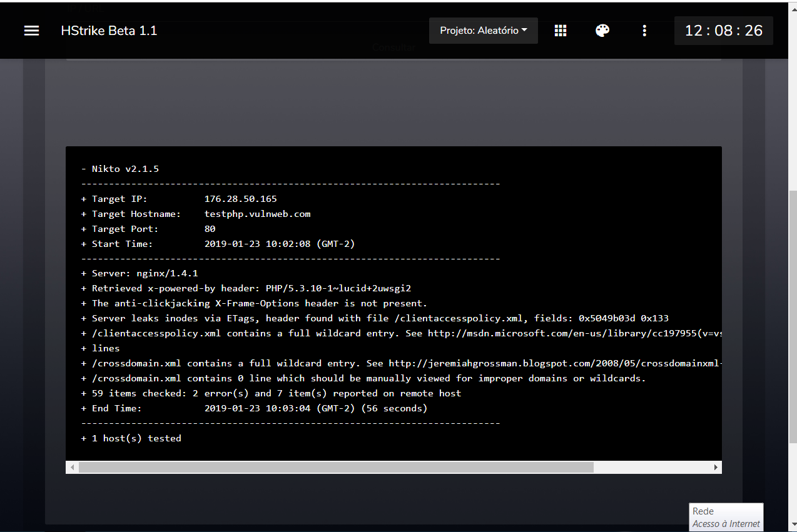
Task: Click the End Time 10:03:04 line
Action: click(x=255, y=408)
